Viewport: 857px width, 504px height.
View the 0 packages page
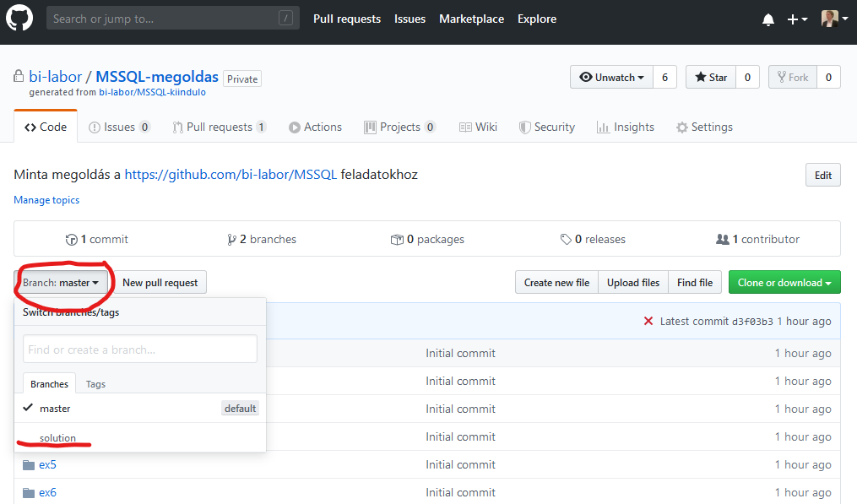(x=427, y=239)
